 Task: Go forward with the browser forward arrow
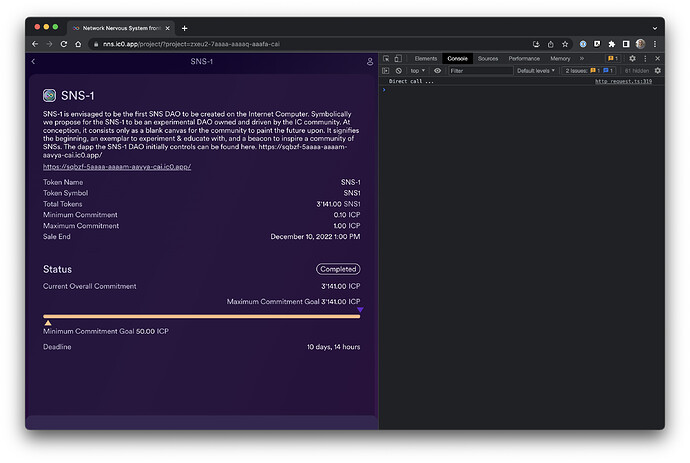[x=49, y=44]
